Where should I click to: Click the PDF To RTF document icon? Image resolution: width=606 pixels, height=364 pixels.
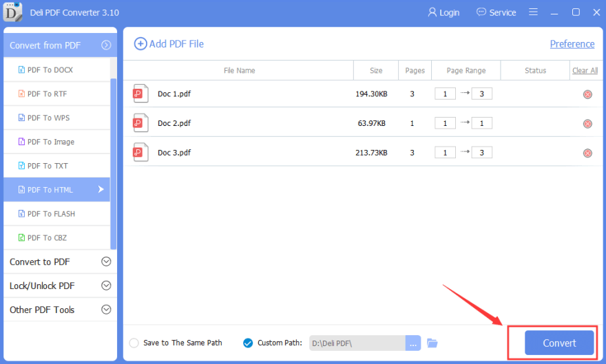click(21, 94)
